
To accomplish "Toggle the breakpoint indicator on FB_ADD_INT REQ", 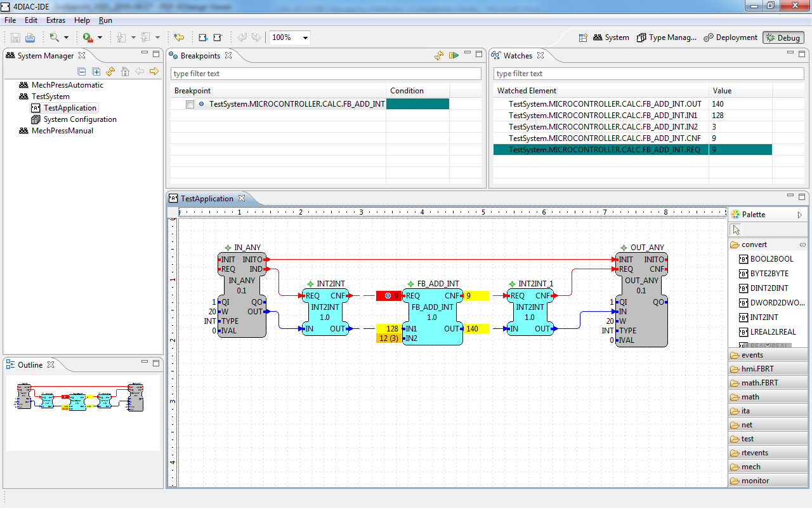I will [388, 295].
